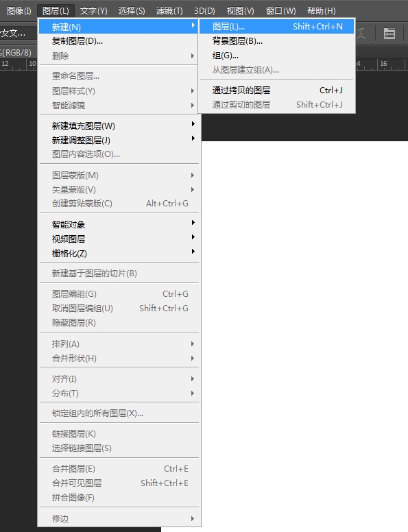Expand the 合并形状(H) submenu
Viewport: 408px width, 532px height.
[x=119, y=359]
